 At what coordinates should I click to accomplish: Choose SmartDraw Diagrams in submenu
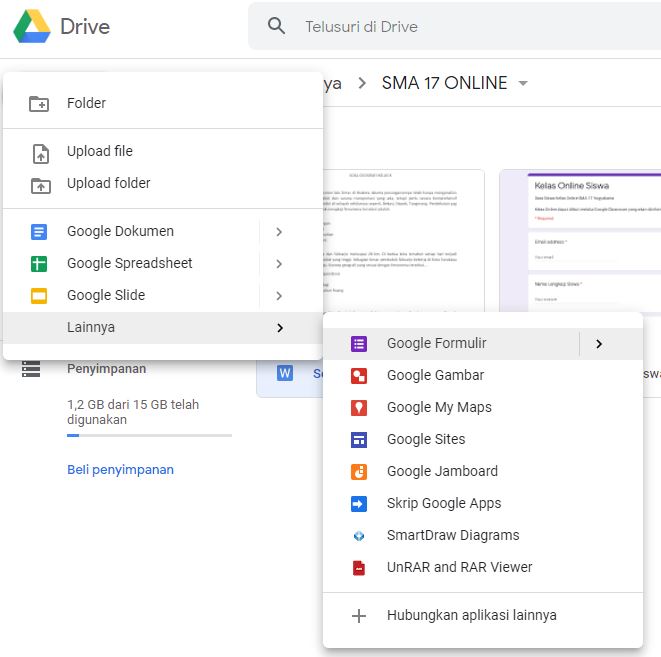483,536
